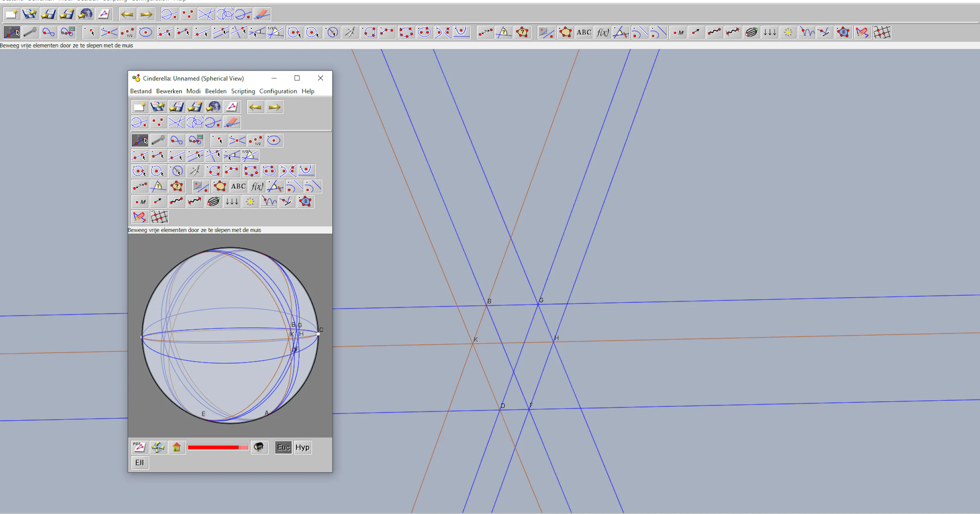Viewport: 980px width, 514px height.
Task: Select the compass tool in Spherical View toolbar
Action: click(195, 171)
